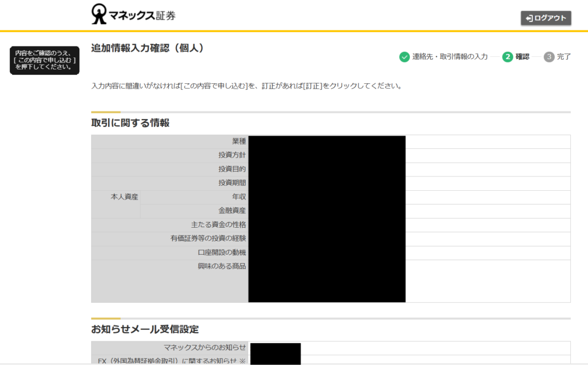Select the 完了 step label
Image resolution: width=588 pixels, height=365 pixels.
[564, 57]
